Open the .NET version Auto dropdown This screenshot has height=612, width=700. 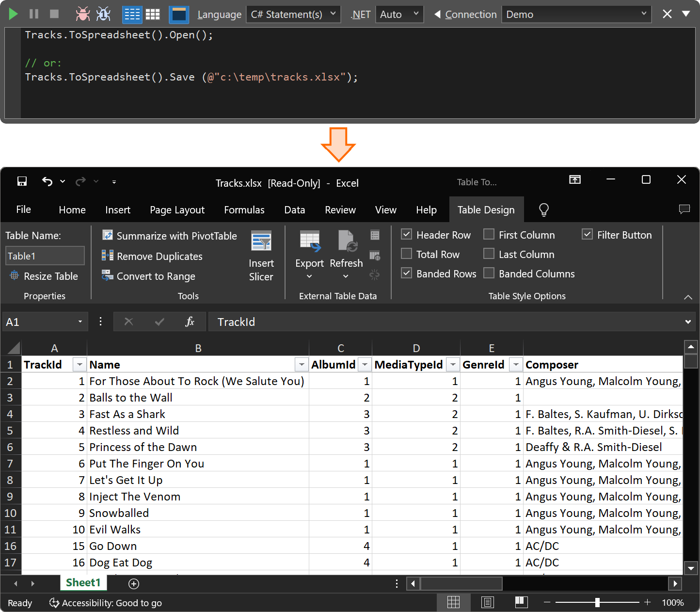399,15
